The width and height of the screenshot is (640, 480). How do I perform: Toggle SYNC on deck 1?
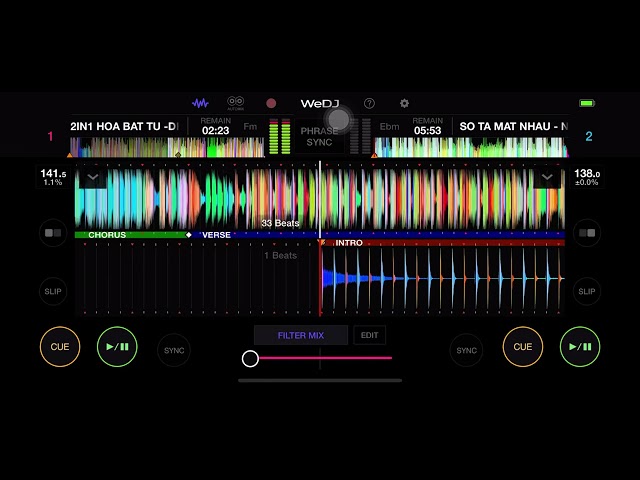(x=174, y=350)
